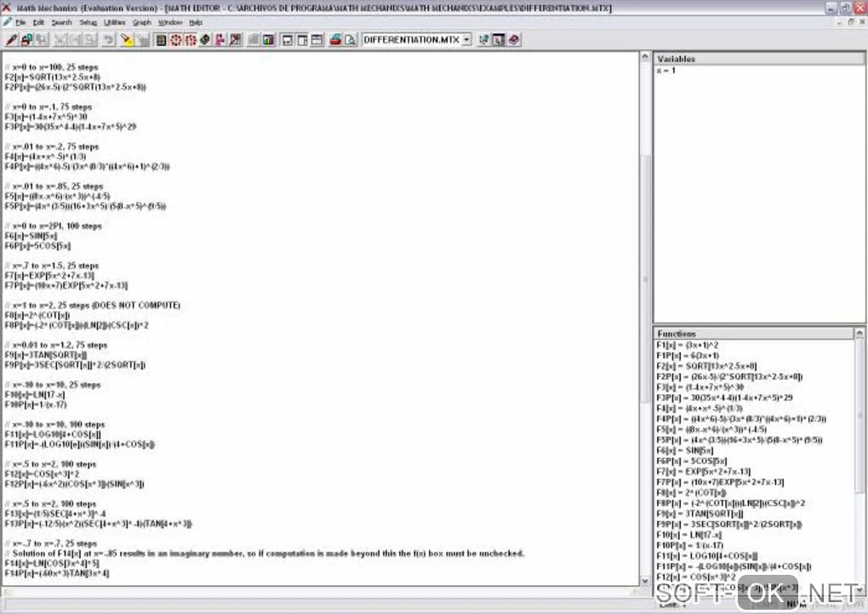This screenshot has height=614, width=868.
Task: Click the print preview magnifier icon
Action: click(x=350, y=40)
